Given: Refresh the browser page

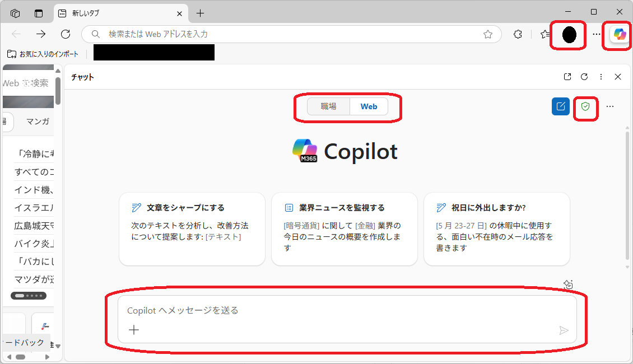Looking at the screenshot, I should pos(66,34).
